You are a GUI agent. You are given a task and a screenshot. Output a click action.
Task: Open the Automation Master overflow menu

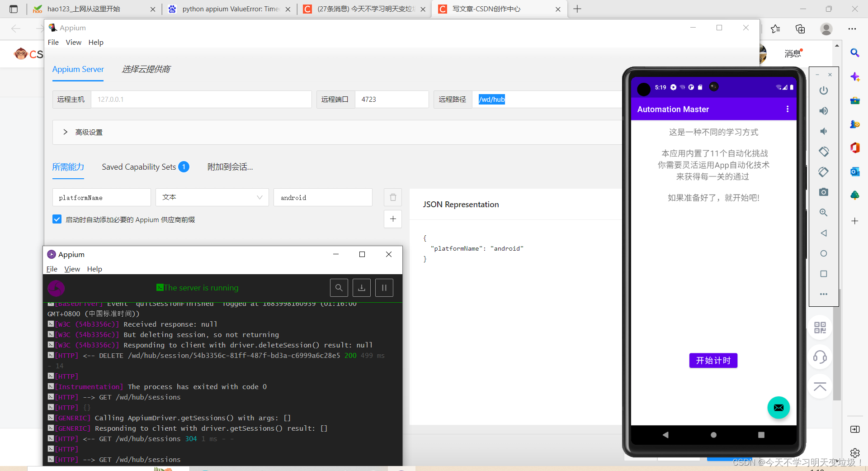click(x=787, y=109)
